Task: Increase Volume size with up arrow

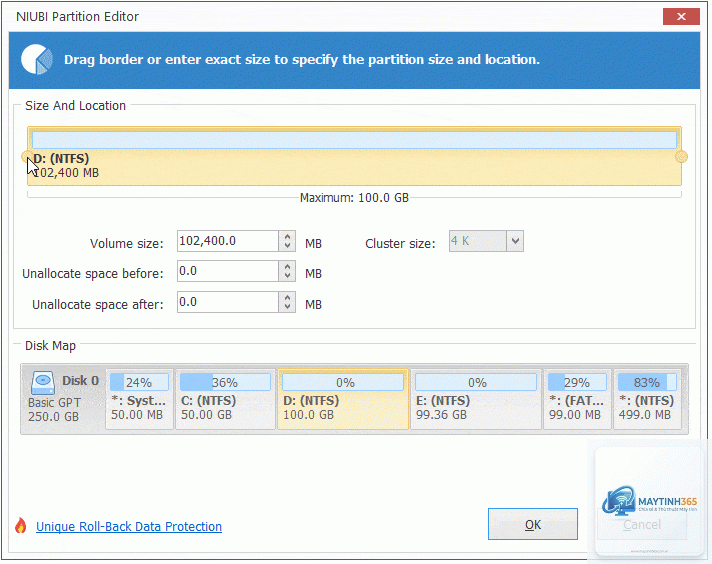Action: point(287,237)
